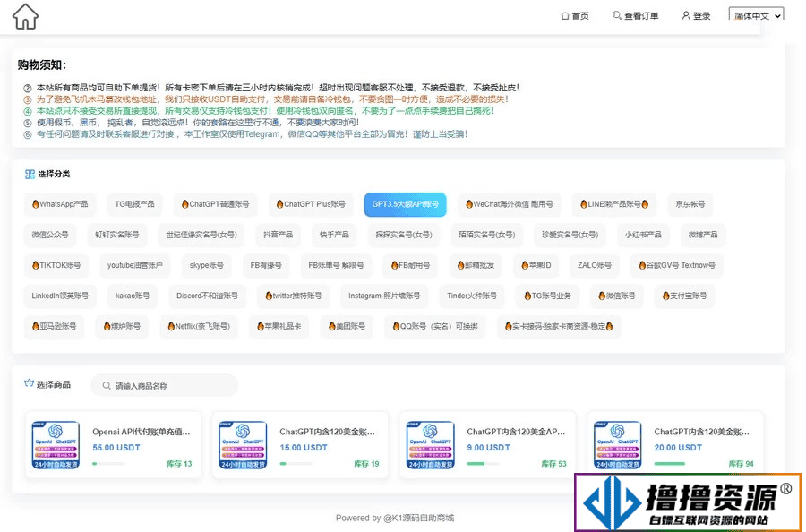Click the 苹果ID category
This screenshot has width=806, height=532.
click(x=536, y=265)
